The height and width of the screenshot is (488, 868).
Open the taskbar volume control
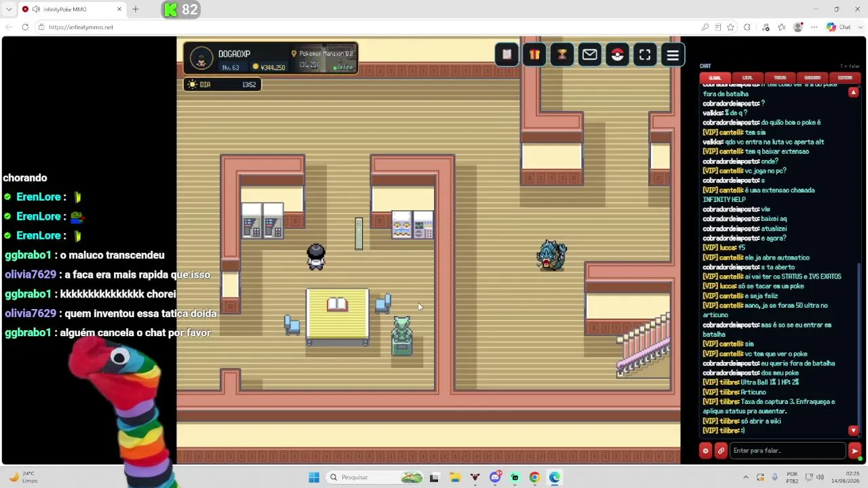[820, 477]
